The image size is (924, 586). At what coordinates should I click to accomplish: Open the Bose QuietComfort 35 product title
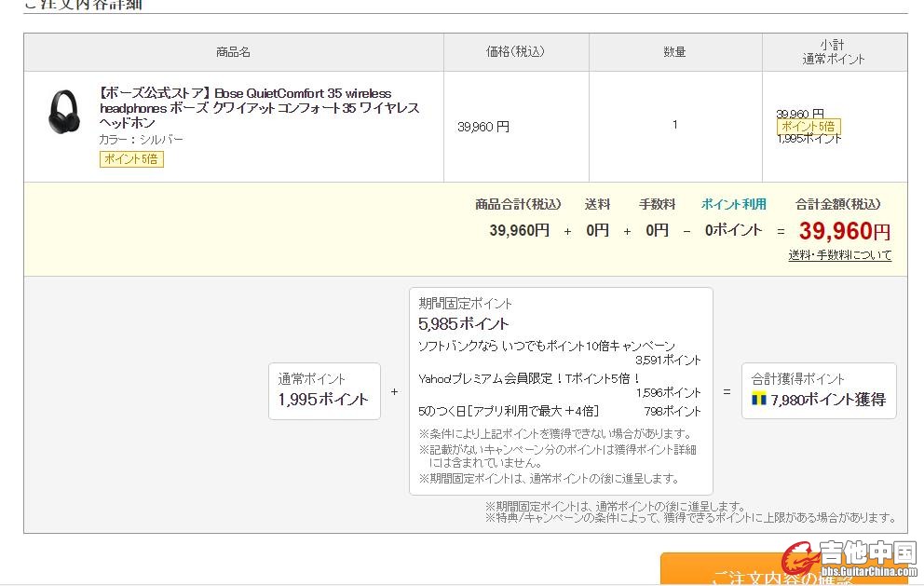[x=259, y=108]
